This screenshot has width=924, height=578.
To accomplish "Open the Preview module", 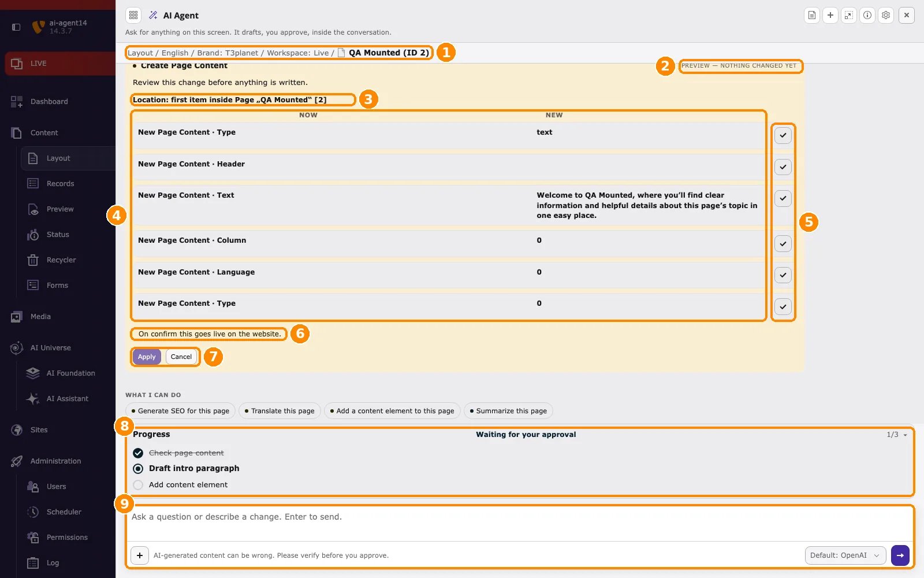I will coord(68,209).
